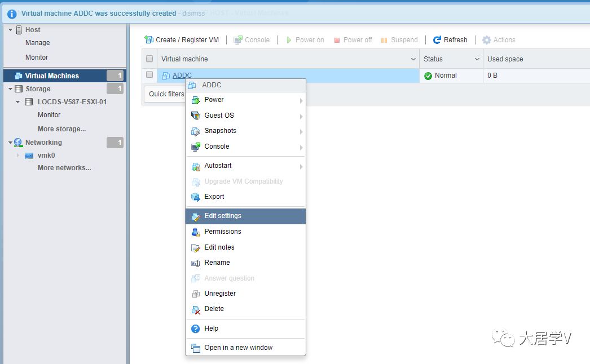Open the Quick filters dropdown

165,94
